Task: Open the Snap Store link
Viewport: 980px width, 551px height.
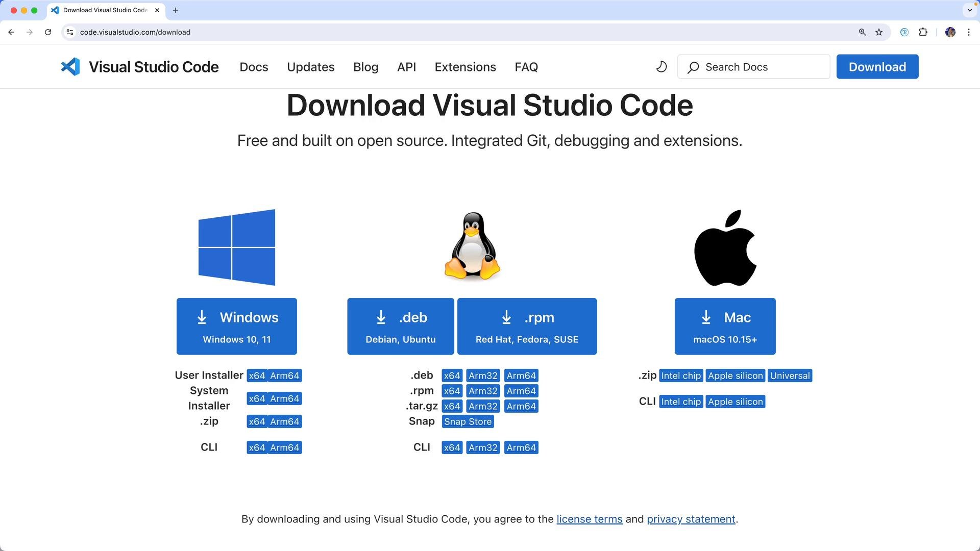Action: [x=468, y=421]
